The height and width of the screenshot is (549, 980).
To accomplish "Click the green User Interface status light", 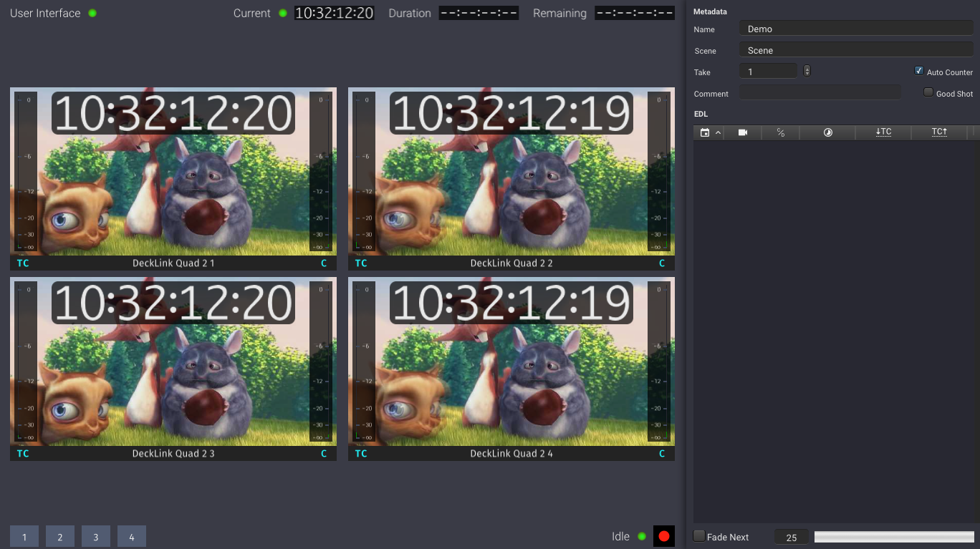I will point(92,13).
